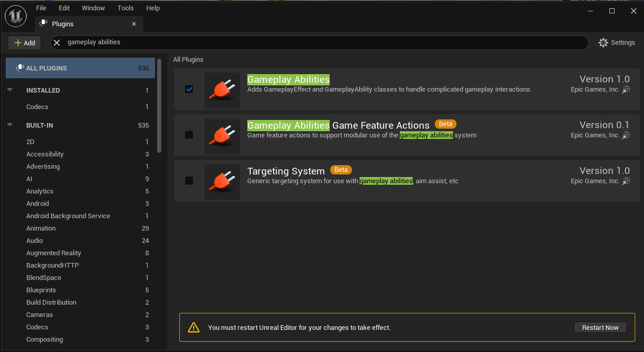Screen dimensions: 644x352
Task: Open the Help menu
Action: 153,8
